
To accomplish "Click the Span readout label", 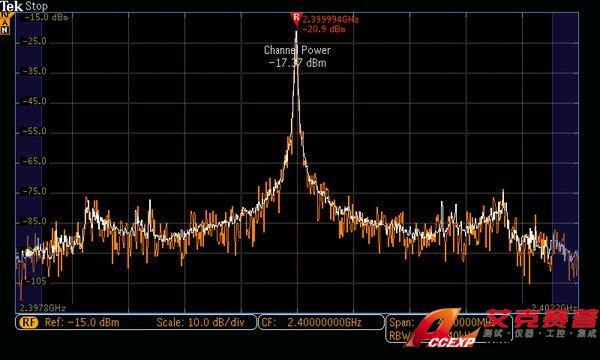I will tap(401, 322).
